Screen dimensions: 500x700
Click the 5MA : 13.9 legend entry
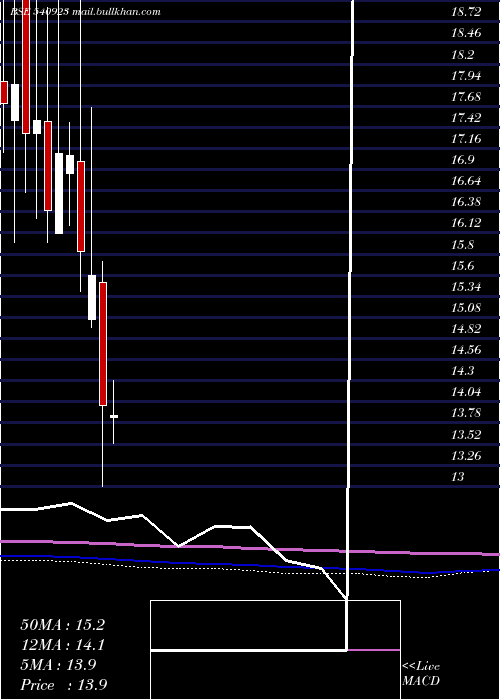tap(58, 665)
